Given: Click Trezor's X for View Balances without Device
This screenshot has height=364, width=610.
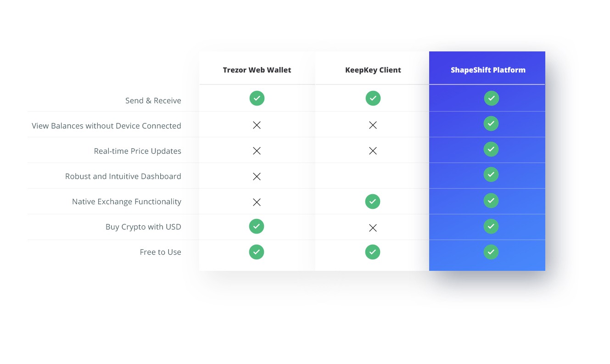Looking at the screenshot, I should [x=257, y=125].
